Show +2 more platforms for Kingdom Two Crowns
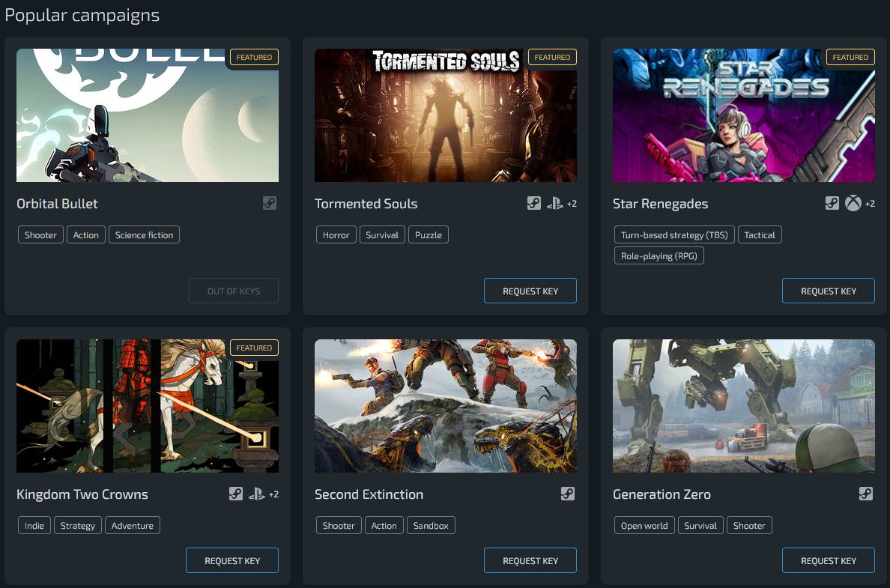 (x=273, y=494)
